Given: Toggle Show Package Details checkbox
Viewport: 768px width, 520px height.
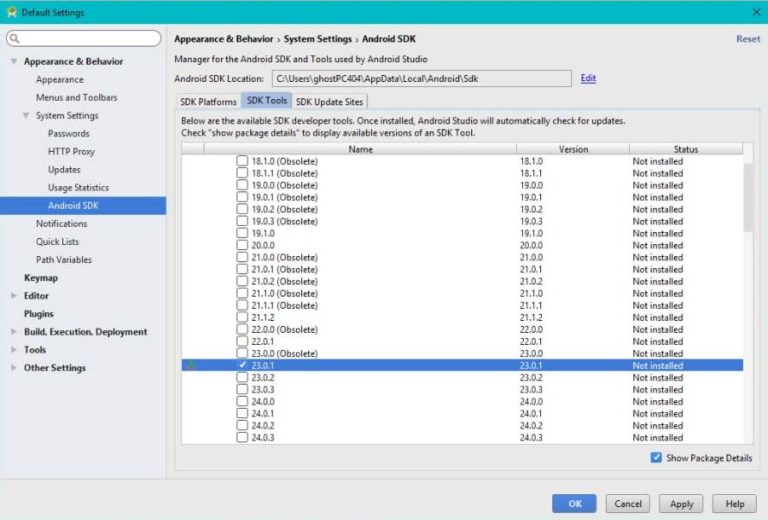Looking at the screenshot, I should [x=656, y=458].
